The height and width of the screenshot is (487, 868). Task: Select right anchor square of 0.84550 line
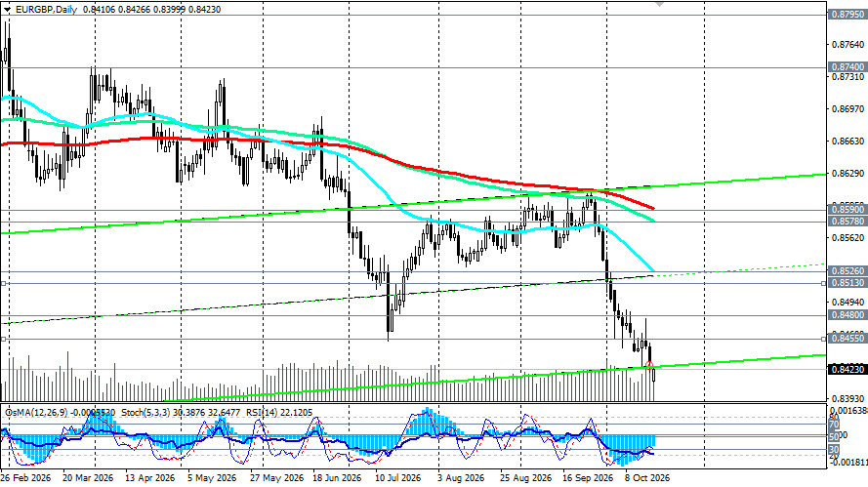click(823, 339)
